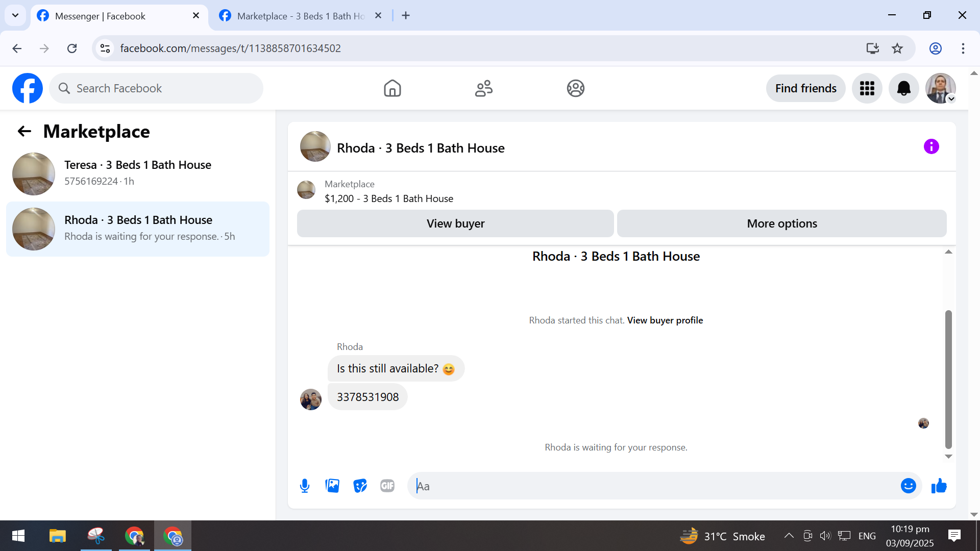This screenshot has width=980, height=551.
Task: Open the account profile picture menu
Action: pos(940,88)
